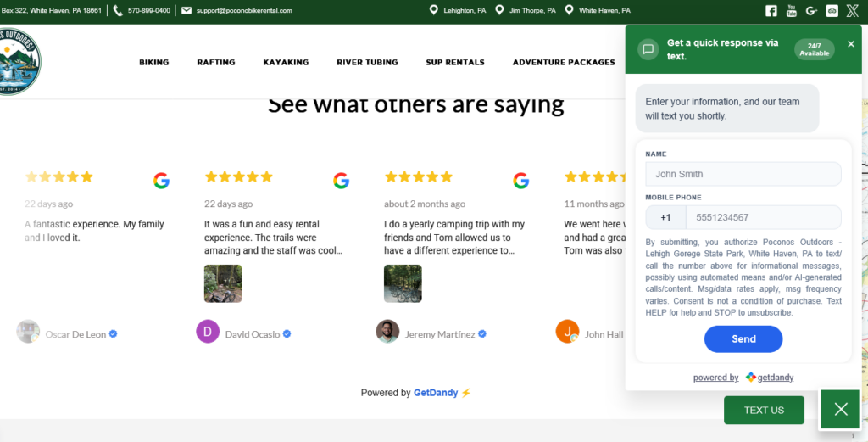
Task: Click Jeremy Martínez's profile photo
Action: 387,331
